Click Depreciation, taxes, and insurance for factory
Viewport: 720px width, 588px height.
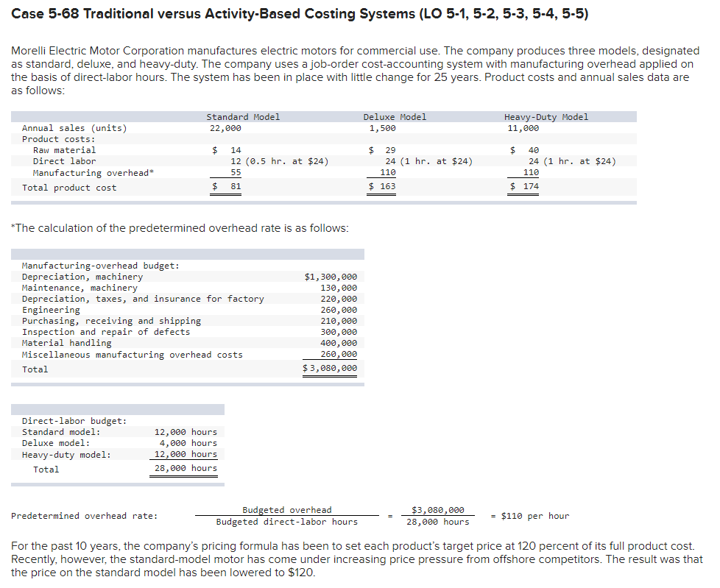143,299
